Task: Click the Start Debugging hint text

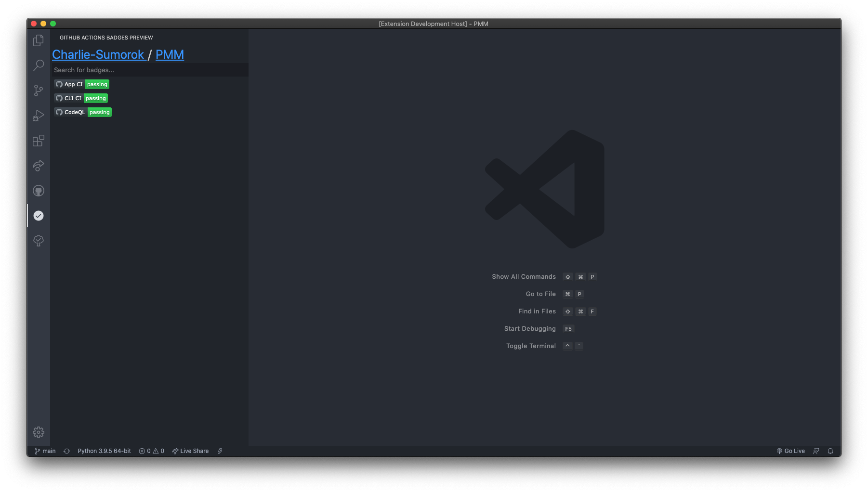Action: 530,329
